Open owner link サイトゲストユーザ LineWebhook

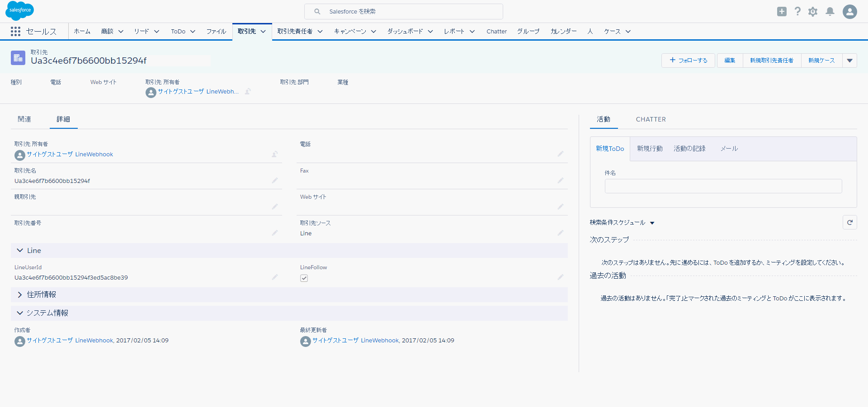70,154
